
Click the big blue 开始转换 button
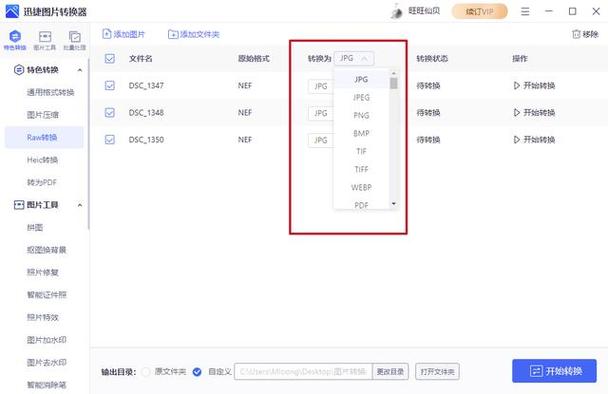tap(554, 371)
